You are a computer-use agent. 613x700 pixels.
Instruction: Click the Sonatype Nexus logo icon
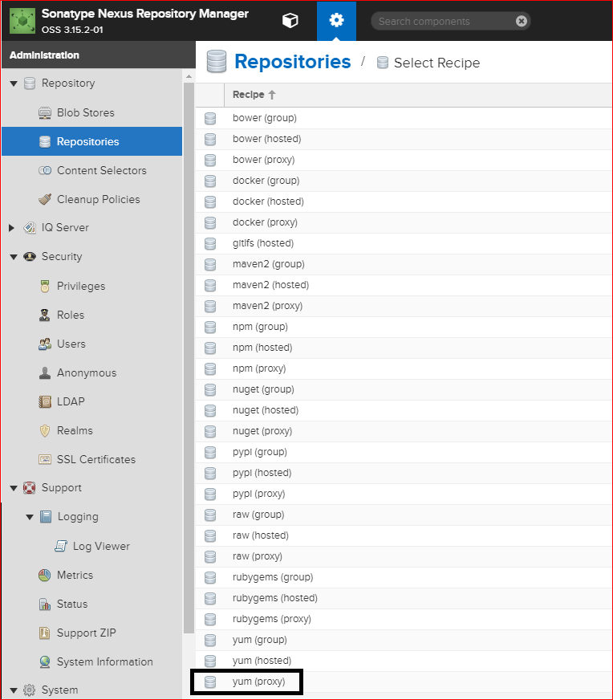click(x=22, y=21)
